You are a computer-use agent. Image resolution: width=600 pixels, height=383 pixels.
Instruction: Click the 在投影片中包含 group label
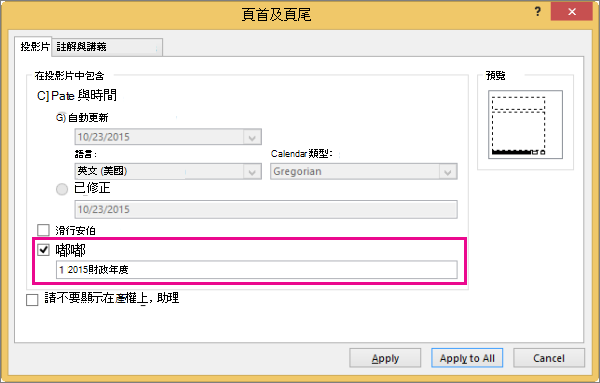coord(69,76)
